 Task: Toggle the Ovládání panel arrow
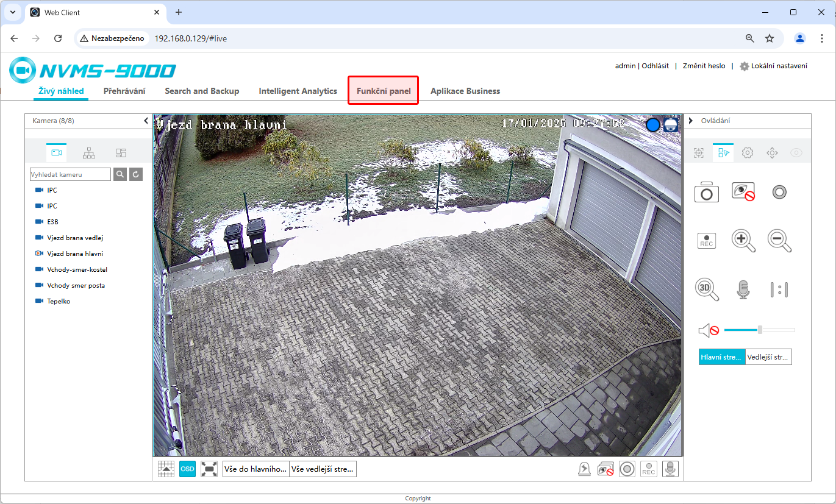tap(691, 121)
